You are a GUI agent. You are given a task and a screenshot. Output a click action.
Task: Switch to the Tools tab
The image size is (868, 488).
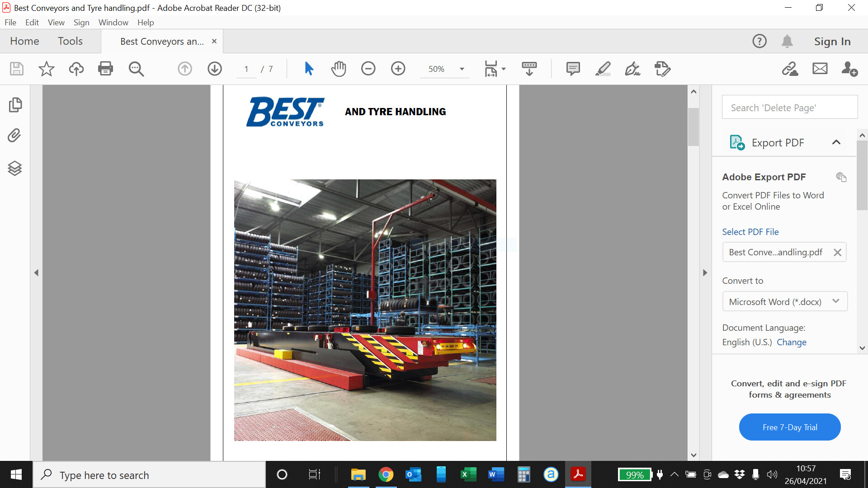tap(70, 41)
